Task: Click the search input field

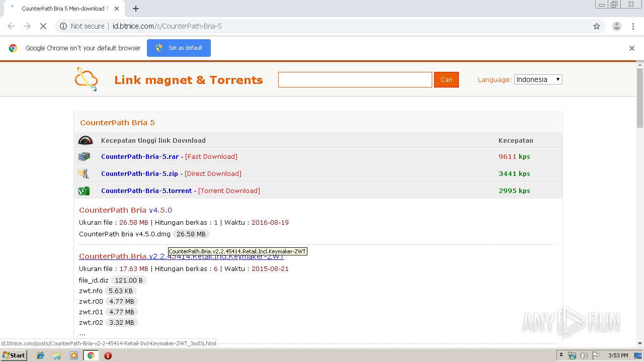Action: [355, 79]
